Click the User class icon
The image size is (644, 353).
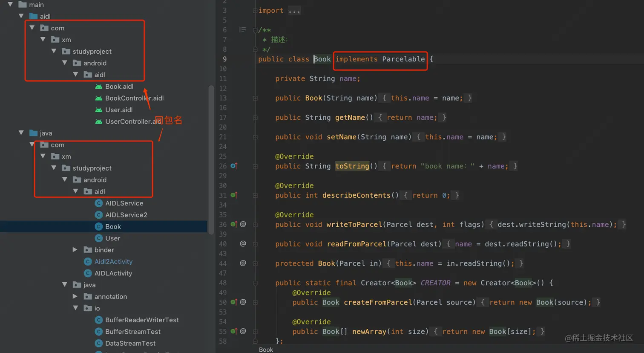coord(99,238)
